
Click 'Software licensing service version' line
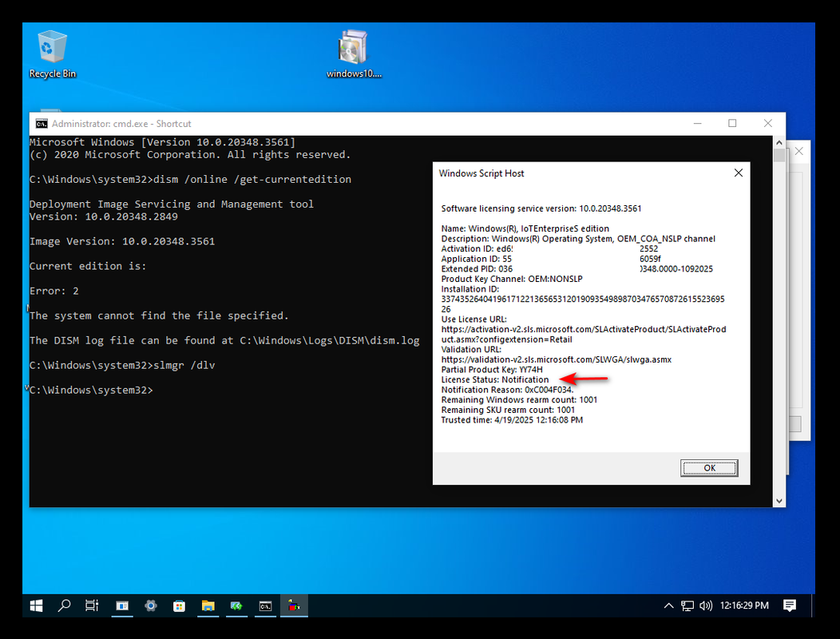coord(541,208)
